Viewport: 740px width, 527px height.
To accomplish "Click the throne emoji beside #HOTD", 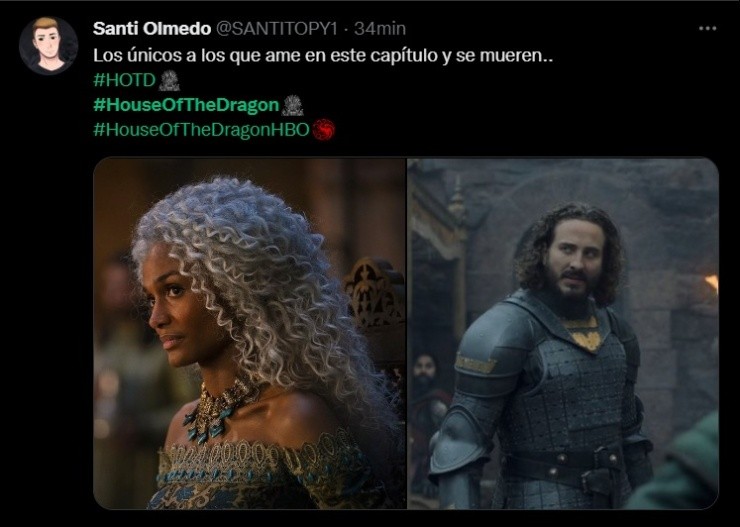I will (x=169, y=81).
